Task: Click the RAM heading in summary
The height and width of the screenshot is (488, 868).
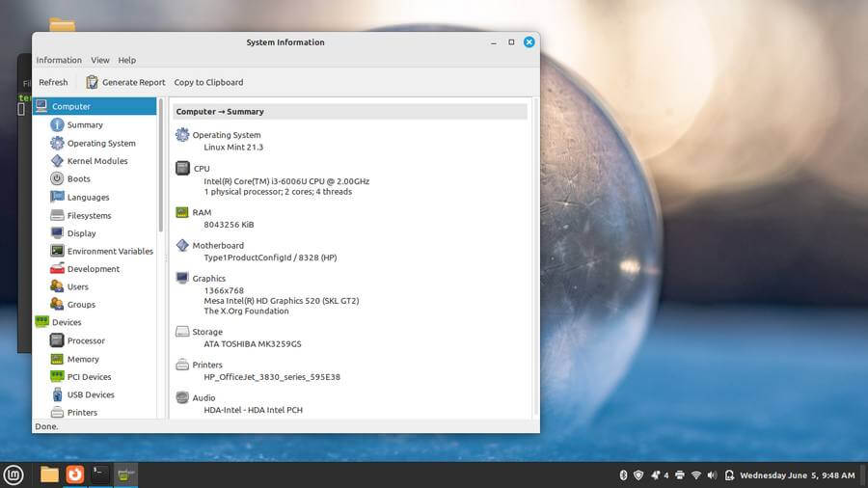Action: pos(202,212)
